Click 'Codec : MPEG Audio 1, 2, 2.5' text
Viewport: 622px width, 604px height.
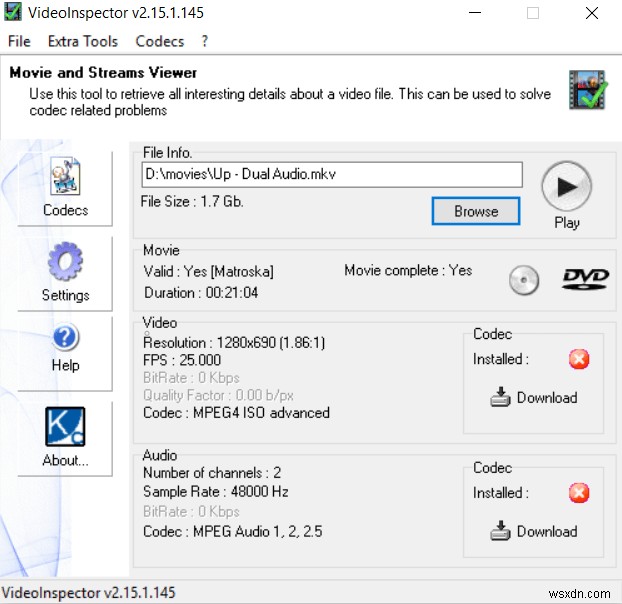coord(233,531)
